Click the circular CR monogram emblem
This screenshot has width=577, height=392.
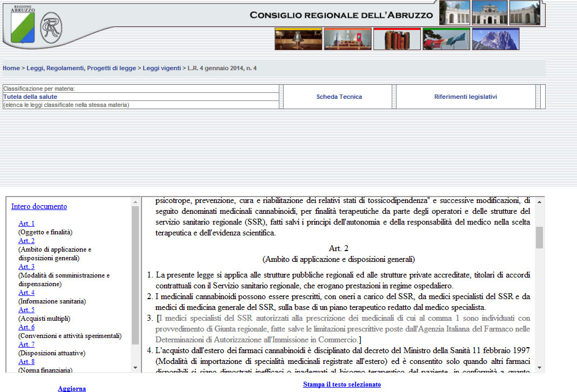[51, 28]
